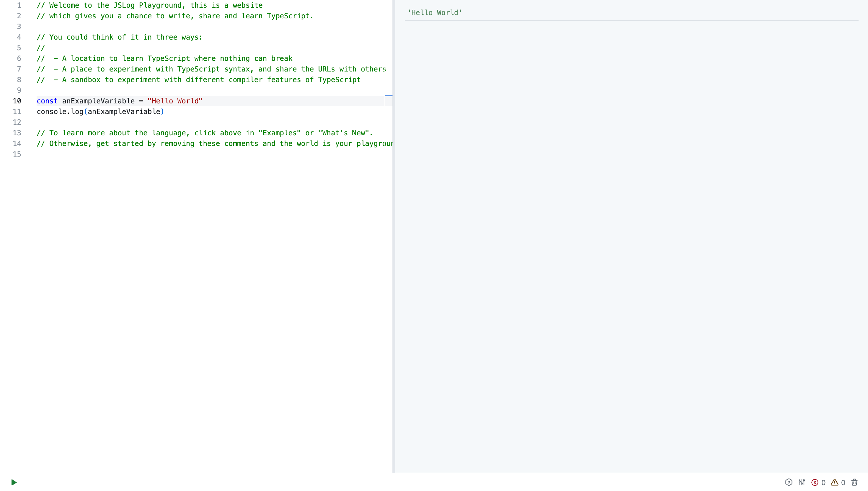The image size is (868, 491).
Task: Click the first comment line about JSLog Playground
Action: [150, 5]
